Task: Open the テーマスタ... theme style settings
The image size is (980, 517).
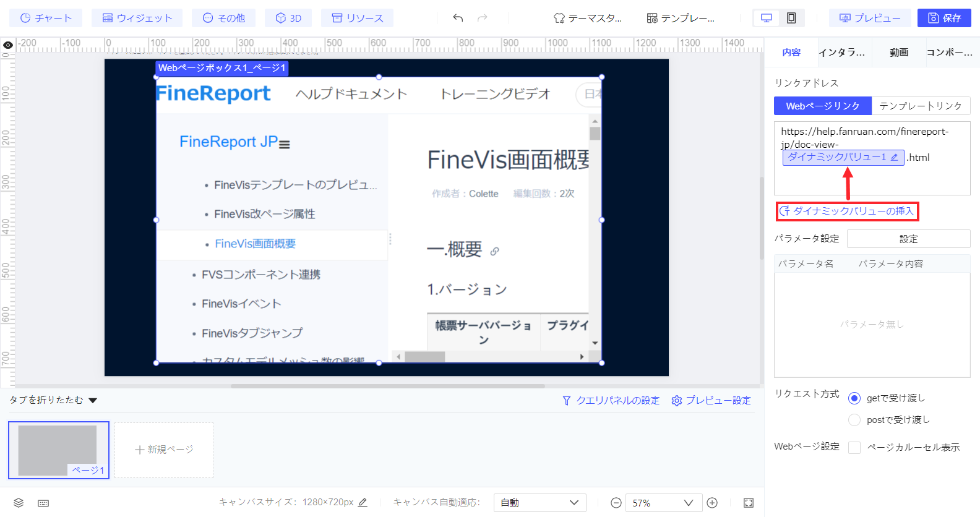Action: (588, 18)
